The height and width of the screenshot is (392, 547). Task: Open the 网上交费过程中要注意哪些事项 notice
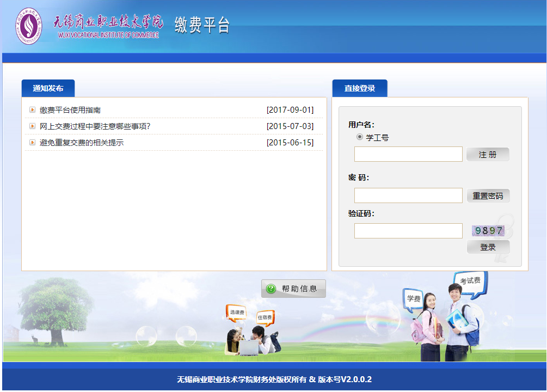pyautogui.click(x=95, y=126)
